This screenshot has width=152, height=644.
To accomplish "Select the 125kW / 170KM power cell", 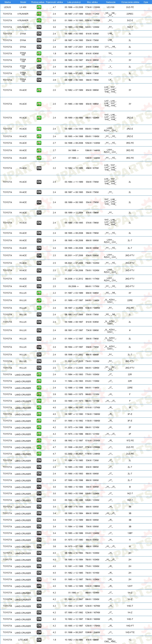I will (x=92, y=626).
